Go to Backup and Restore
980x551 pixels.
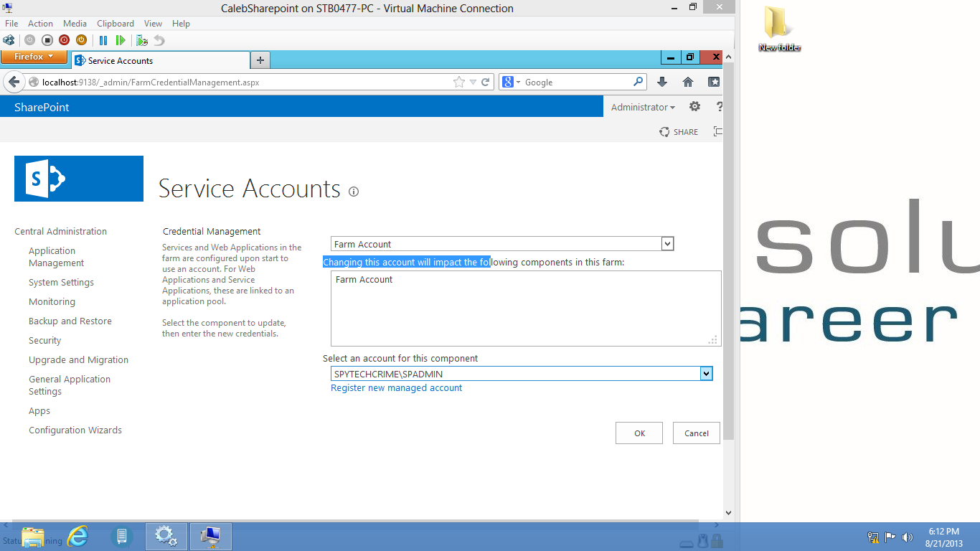point(70,321)
